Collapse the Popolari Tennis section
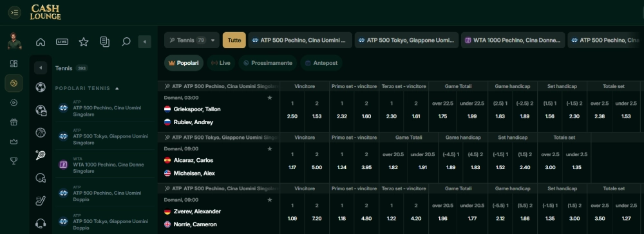This screenshot has width=644, height=234. point(117,88)
